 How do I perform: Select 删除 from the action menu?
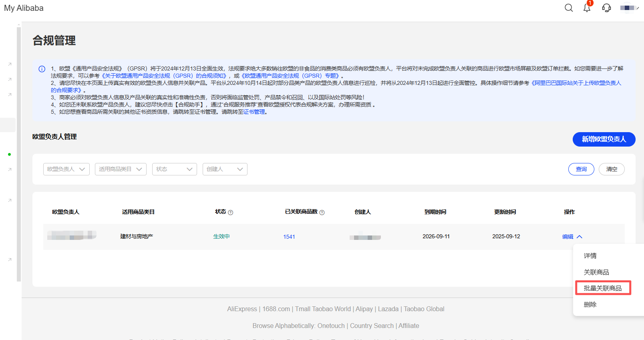(590, 304)
